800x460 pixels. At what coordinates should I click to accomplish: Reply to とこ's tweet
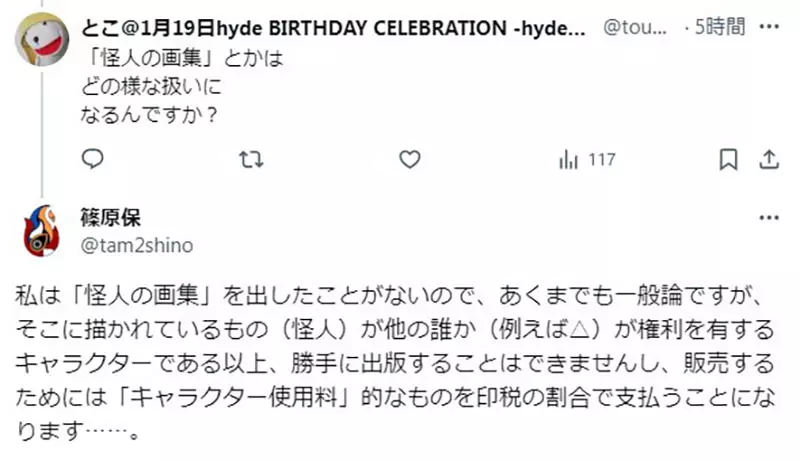click(92, 159)
